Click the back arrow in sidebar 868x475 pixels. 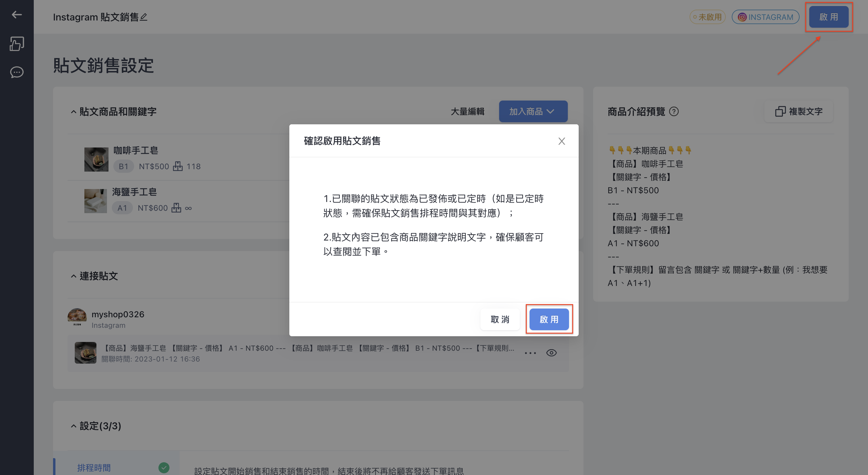17,14
